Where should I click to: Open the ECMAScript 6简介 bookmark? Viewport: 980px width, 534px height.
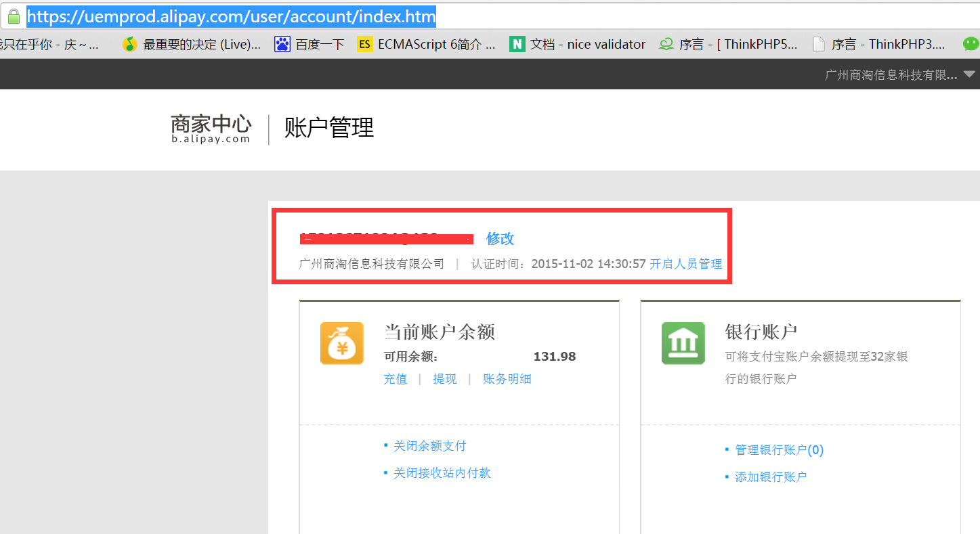pos(427,45)
